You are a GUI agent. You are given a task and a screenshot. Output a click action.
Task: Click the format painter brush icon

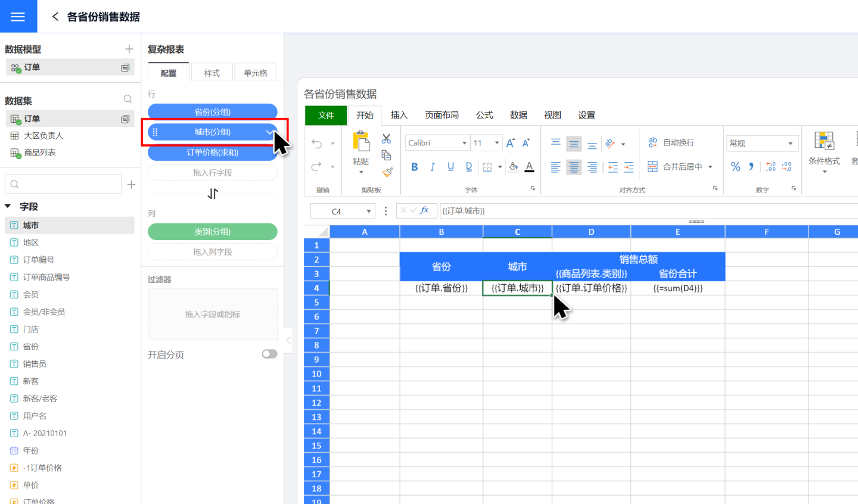(387, 172)
